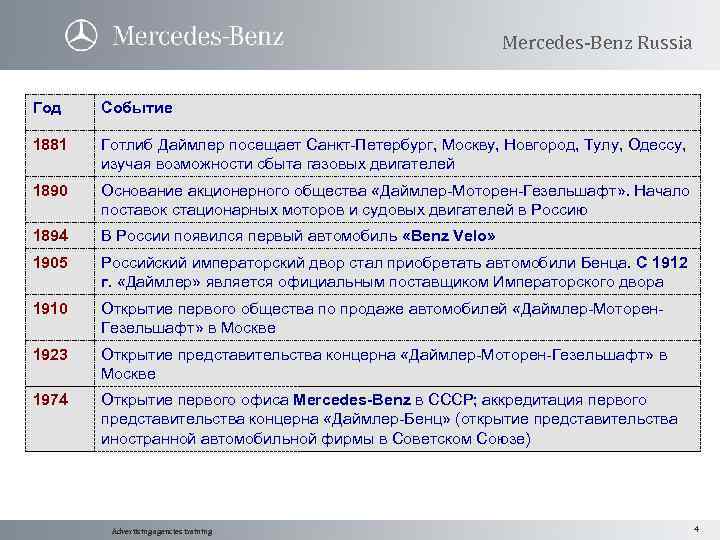Click the year cell 1881
This screenshot has width=720, height=540.
pyautogui.click(x=50, y=145)
